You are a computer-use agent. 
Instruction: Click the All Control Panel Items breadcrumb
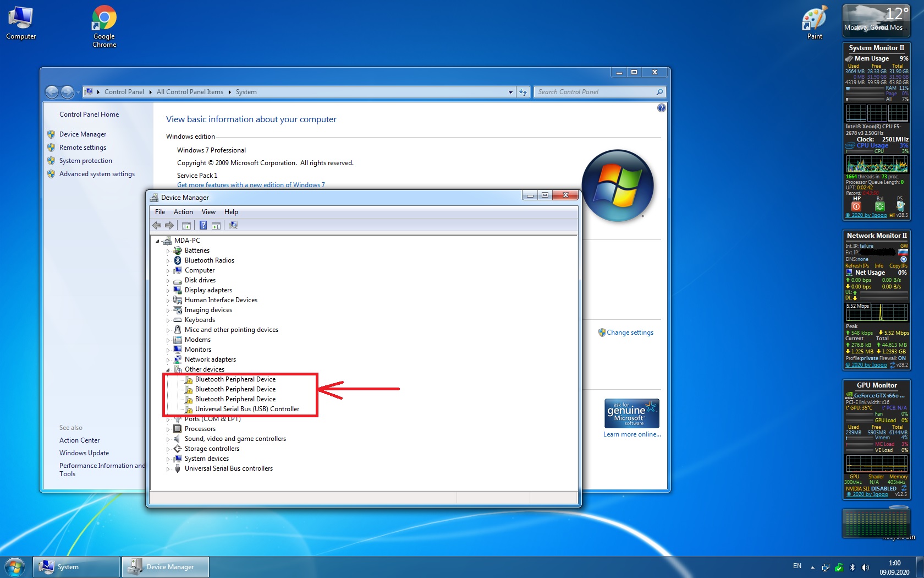coord(190,92)
